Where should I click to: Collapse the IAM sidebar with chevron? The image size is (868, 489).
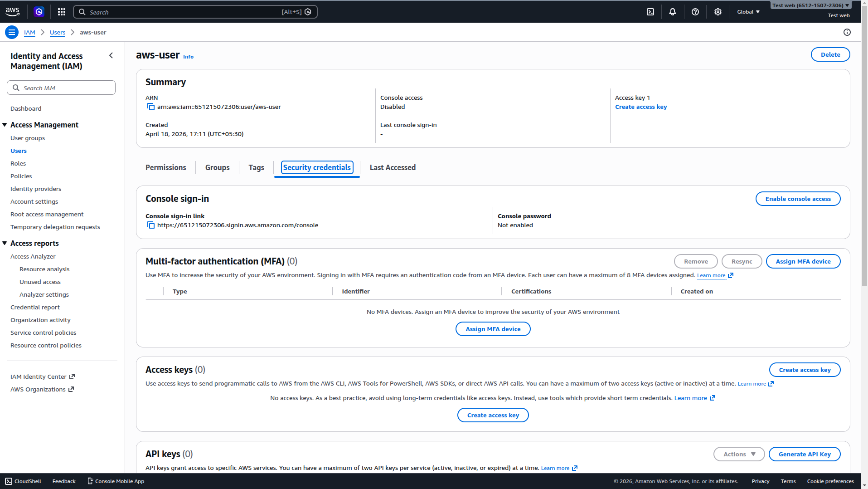111,55
